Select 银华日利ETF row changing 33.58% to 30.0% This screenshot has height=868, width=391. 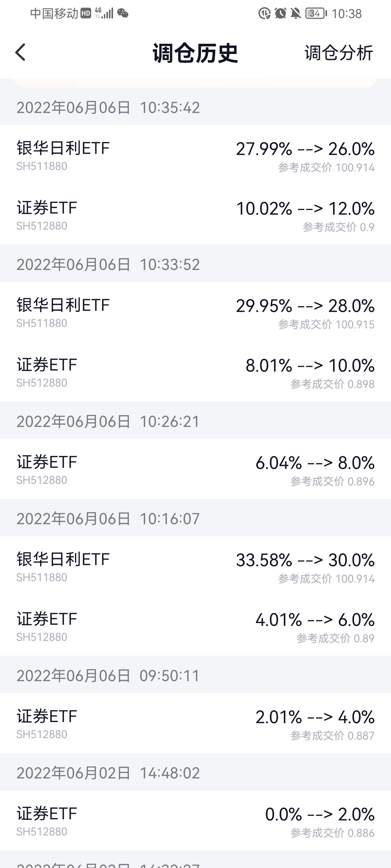[195, 567]
